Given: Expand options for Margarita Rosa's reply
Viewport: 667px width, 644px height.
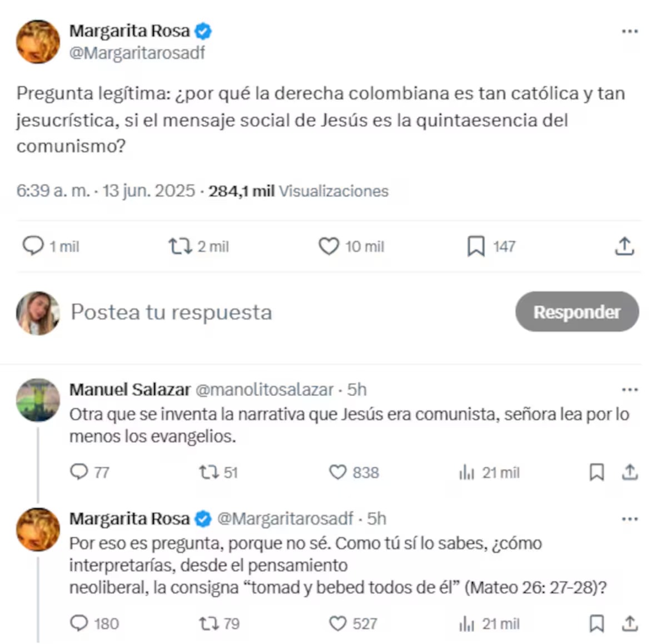Looking at the screenshot, I should 630,518.
